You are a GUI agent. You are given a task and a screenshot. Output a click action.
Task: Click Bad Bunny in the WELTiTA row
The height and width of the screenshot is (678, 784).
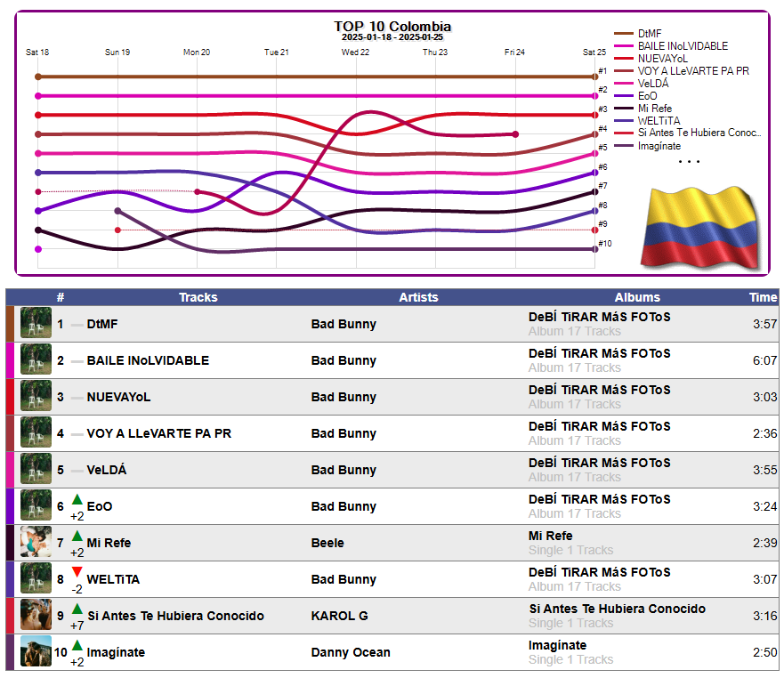344,579
